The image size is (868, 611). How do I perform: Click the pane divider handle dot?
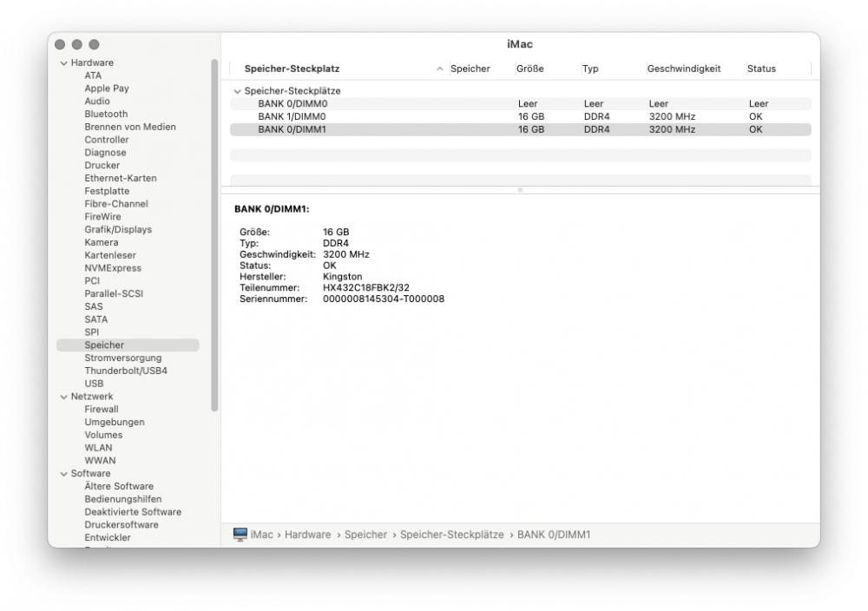point(520,190)
